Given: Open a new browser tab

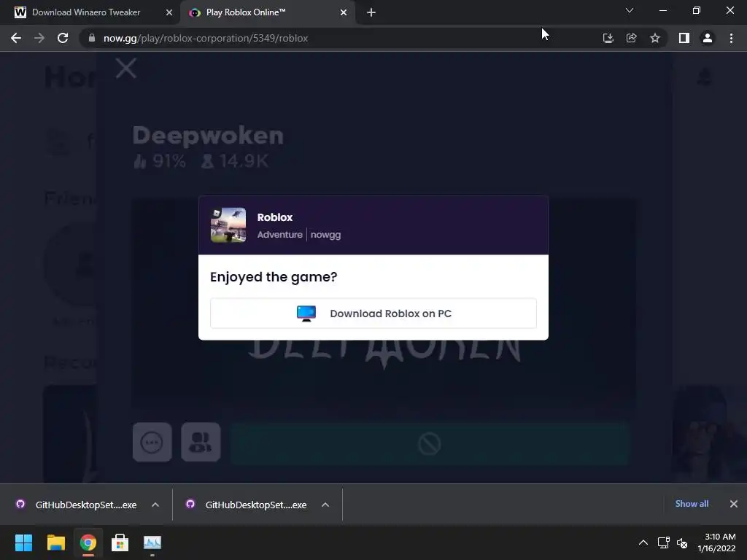Looking at the screenshot, I should point(371,12).
